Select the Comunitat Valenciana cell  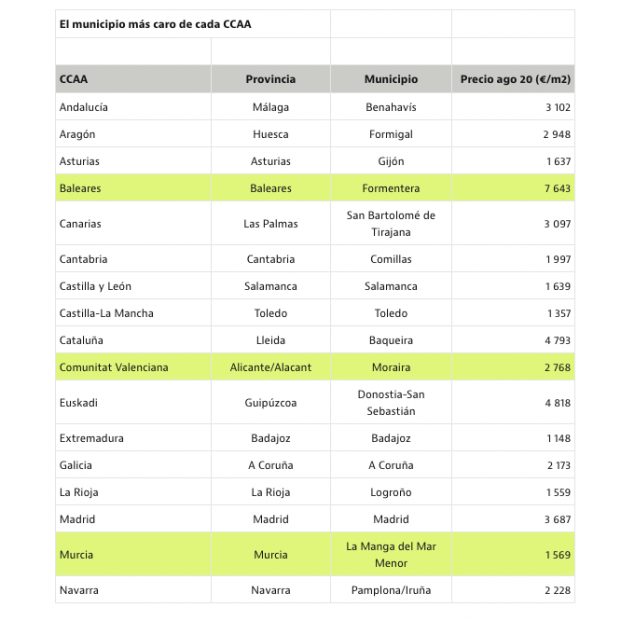coord(114,367)
